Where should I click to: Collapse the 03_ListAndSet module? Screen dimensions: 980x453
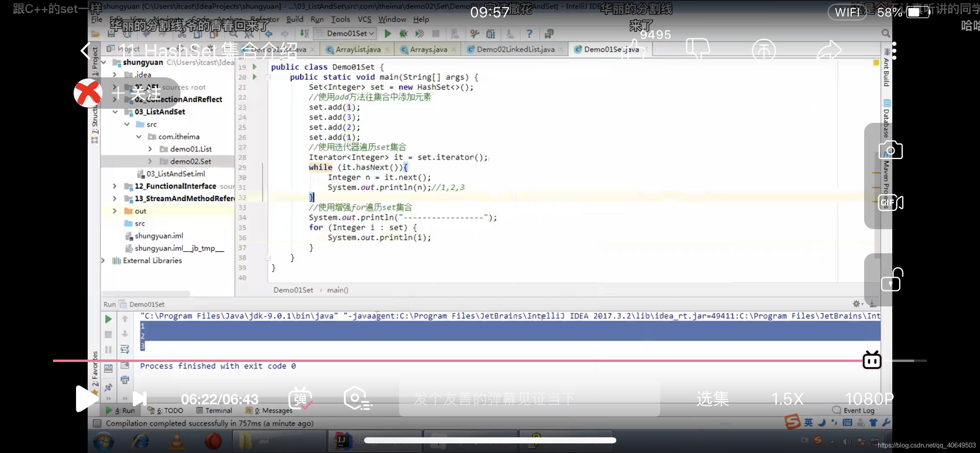pos(115,112)
